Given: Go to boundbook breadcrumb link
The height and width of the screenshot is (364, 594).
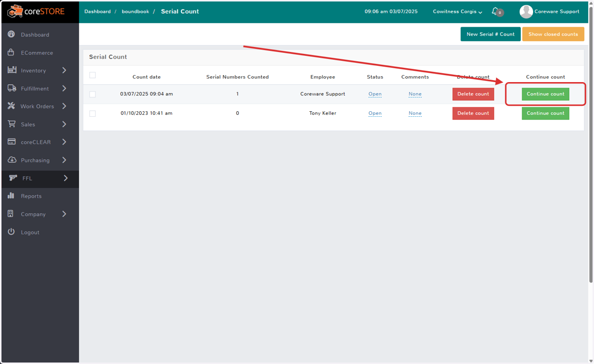Looking at the screenshot, I should click(x=135, y=11).
